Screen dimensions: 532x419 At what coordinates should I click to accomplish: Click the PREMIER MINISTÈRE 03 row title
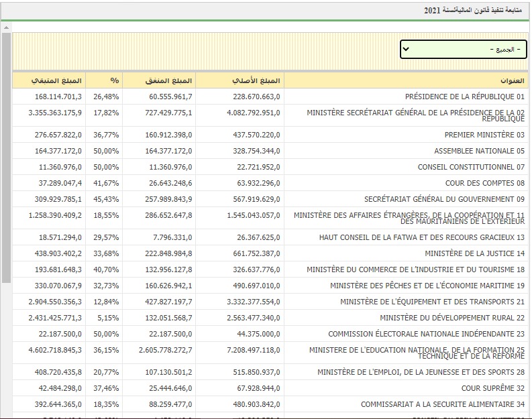coord(484,135)
